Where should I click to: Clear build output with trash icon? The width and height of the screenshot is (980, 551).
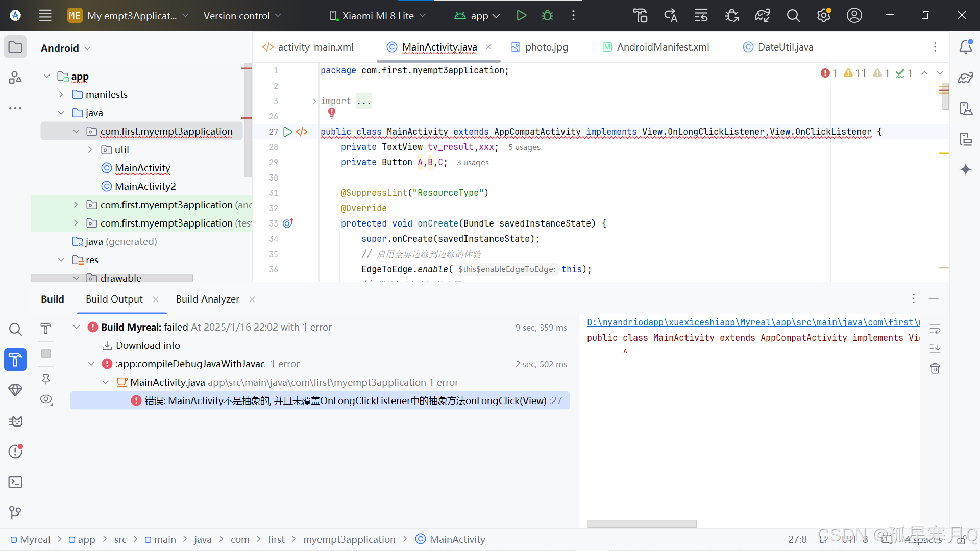tap(935, 368)
